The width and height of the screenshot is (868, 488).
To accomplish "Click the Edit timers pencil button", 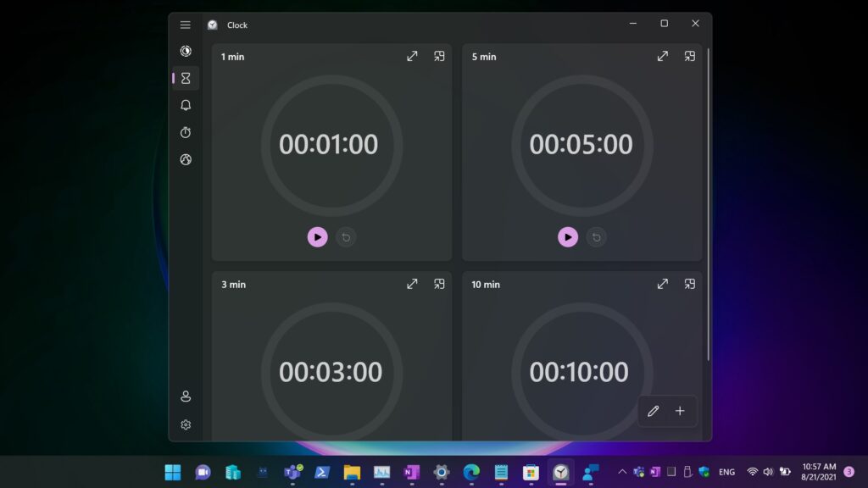I will click(x=653, y=411).
